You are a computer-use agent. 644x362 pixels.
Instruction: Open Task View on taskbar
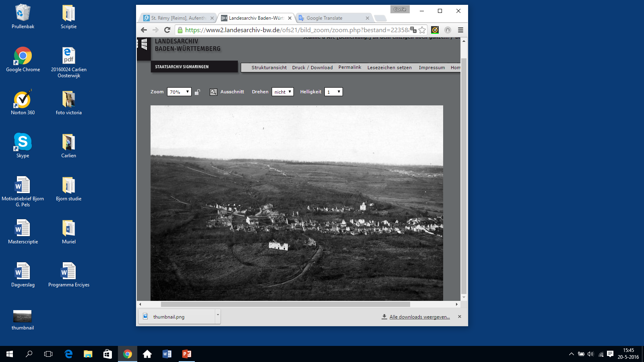coord(48,354)
